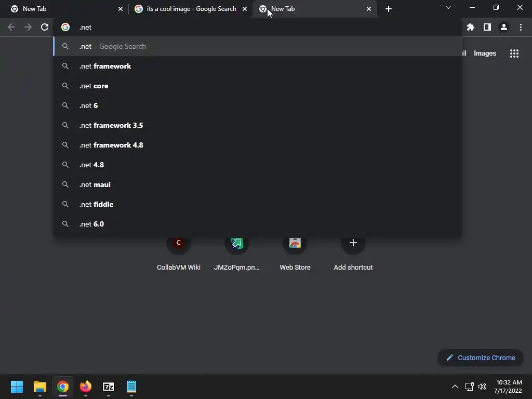Pick the '.net 6' suggestion
Image resolution: width=532 pixels, height=399 pixels.
click(x=258, y=105)
